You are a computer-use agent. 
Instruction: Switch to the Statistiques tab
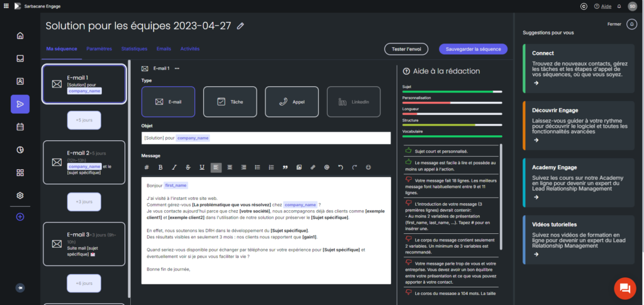coord(135,49)
